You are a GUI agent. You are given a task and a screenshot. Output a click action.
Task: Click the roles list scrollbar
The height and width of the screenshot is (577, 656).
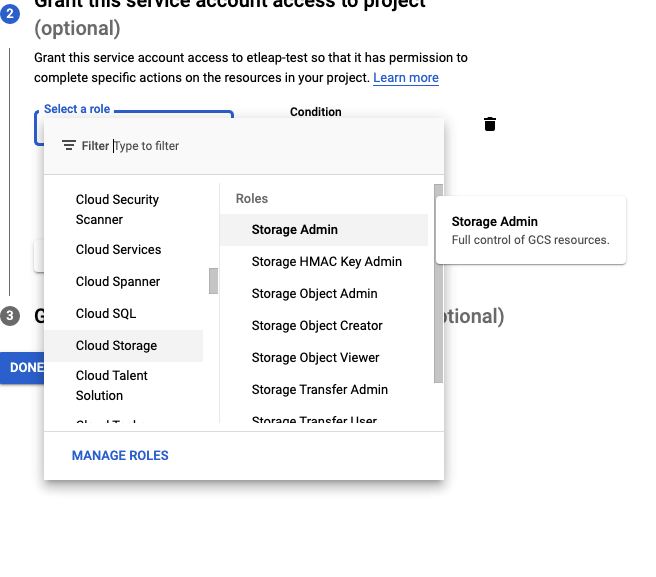click(x=438, y=283)
